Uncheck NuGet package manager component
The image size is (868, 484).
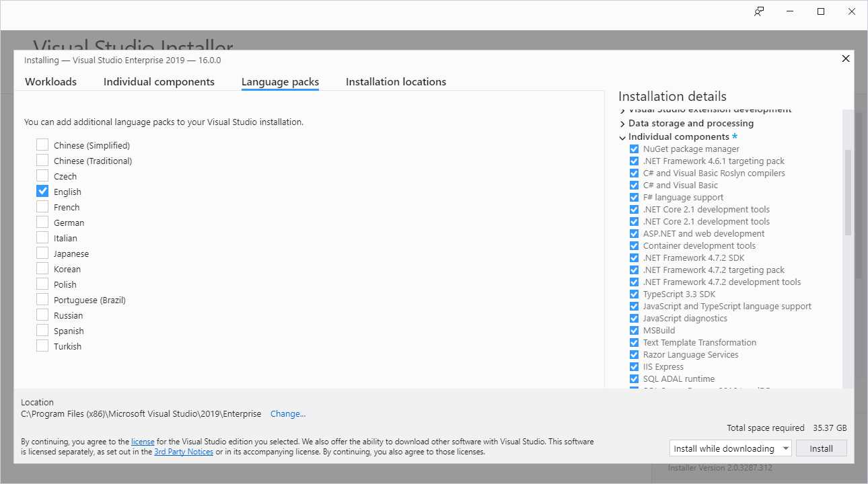634,149
